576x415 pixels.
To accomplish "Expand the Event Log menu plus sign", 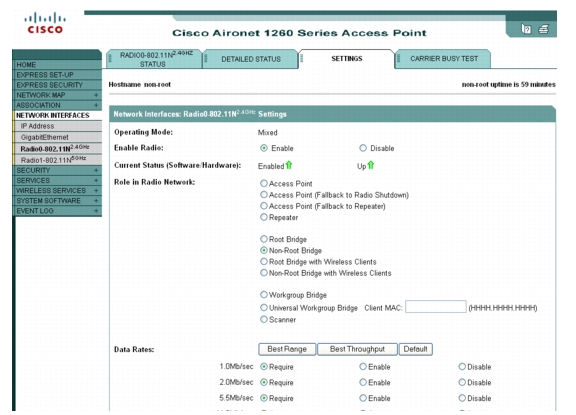I will pyautogui.click(x=96, y=211).
